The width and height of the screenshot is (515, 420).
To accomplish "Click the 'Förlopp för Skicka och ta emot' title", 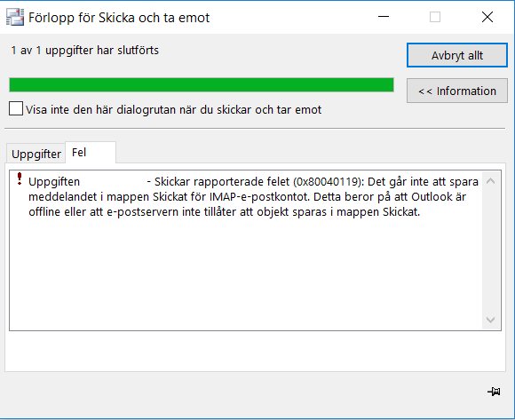I will coord(119,18).
